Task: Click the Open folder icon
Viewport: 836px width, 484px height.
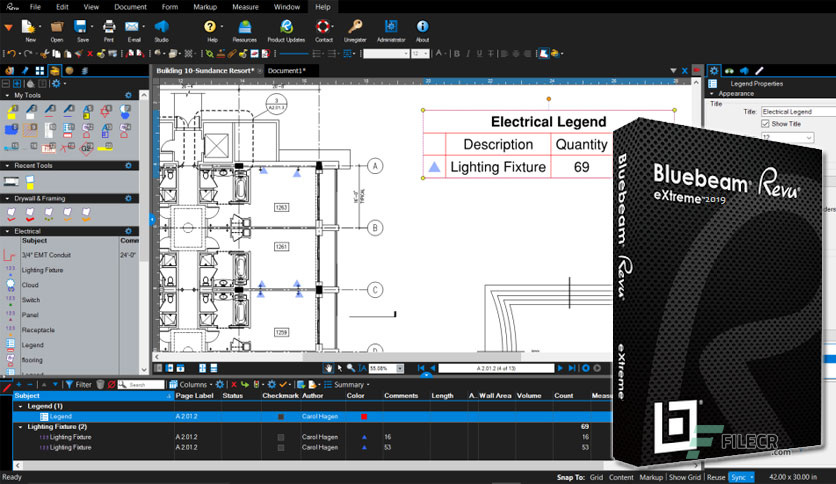Action: (57, 27)
